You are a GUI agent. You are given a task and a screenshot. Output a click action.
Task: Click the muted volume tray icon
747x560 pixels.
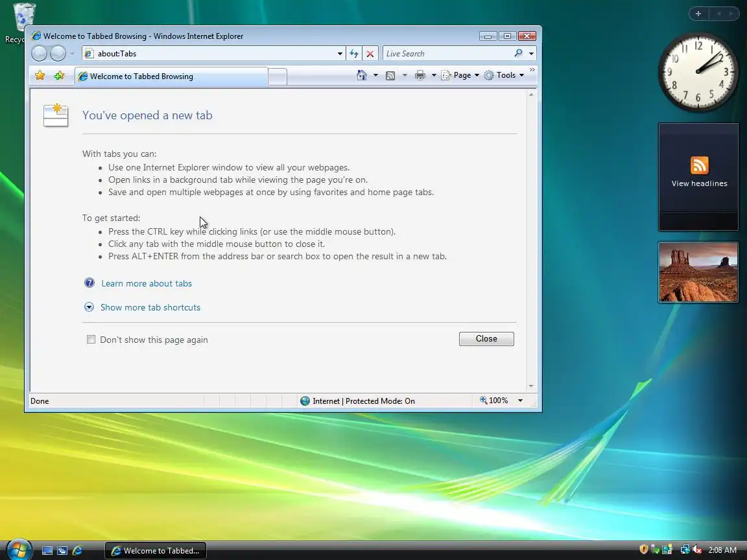click(697, 550)
